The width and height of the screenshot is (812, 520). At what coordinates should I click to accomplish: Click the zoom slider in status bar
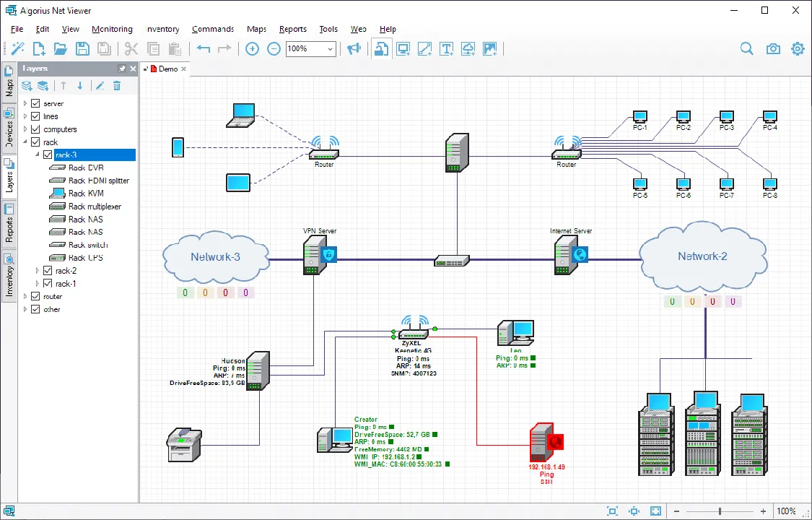pos(720,511)
